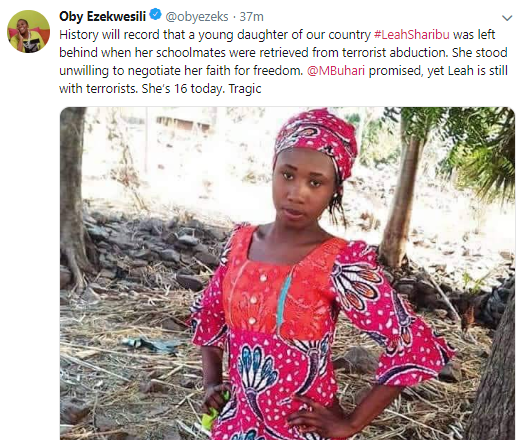Open the Oby Ezekwesili display name link
Viewport: 523px width, 440px height.
pos(102,16)
